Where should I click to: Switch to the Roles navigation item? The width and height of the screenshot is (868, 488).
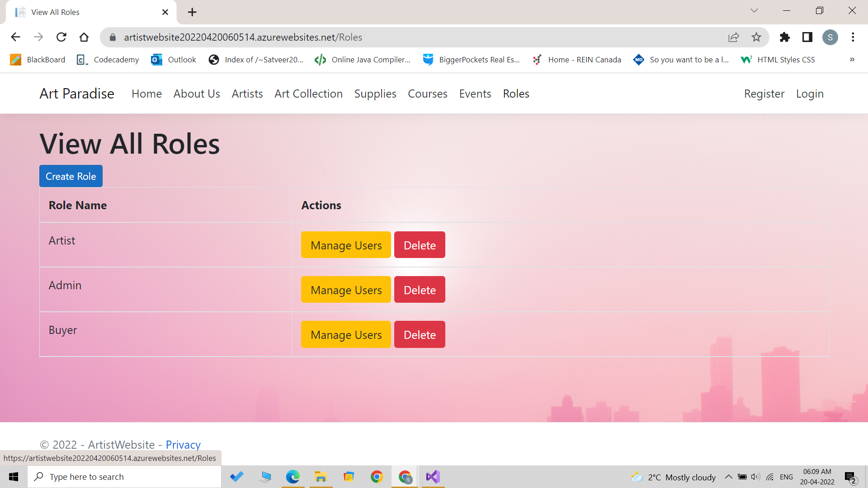pyautogui.click(x=516, y=94)
